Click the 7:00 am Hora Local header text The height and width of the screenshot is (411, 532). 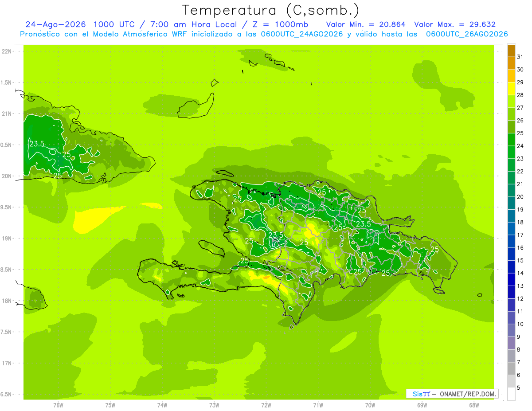196,25
